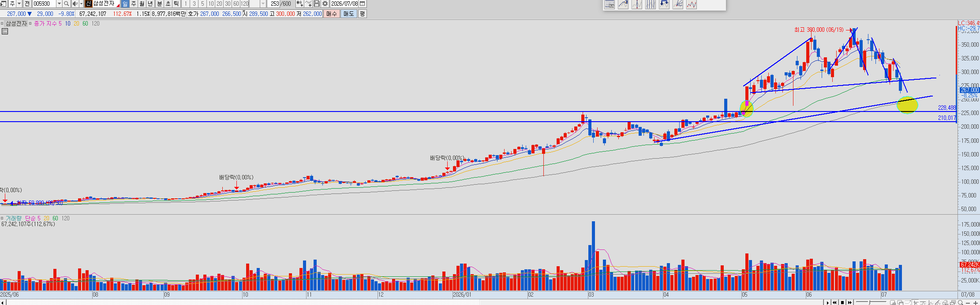Click the fast-forward button in bottom bar
Image resolution: width=980 pixels, height=305 pixels.
click(850, 302)
